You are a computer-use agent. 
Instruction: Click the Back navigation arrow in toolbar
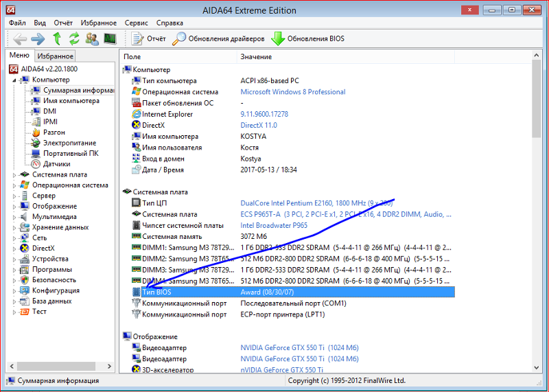pos(20,39)
